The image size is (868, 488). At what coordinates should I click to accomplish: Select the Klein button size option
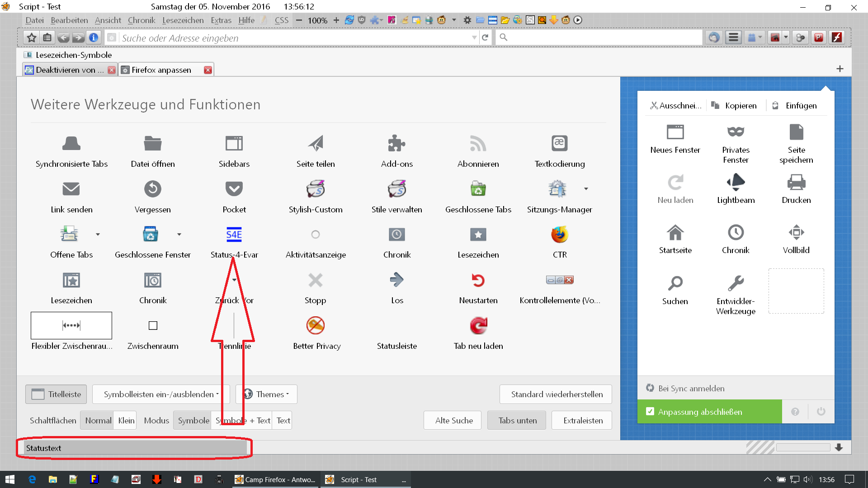pyautogui.click(x=126, y=420)
